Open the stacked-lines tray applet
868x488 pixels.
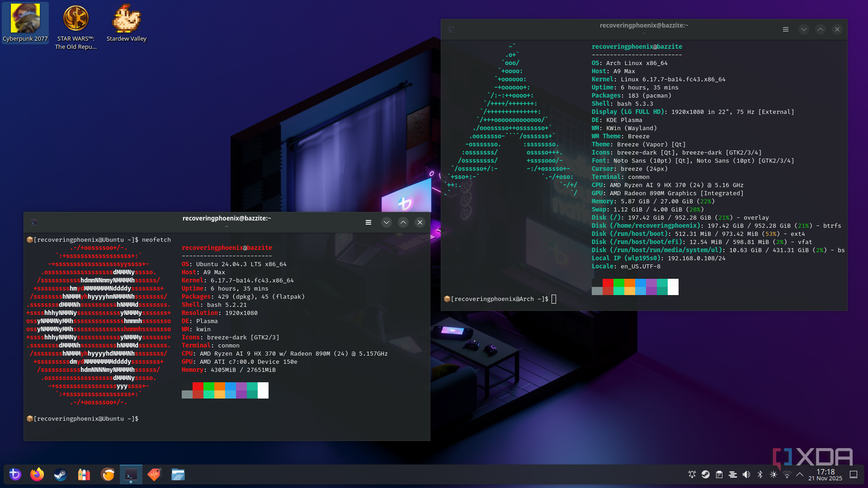coord(733,474)
